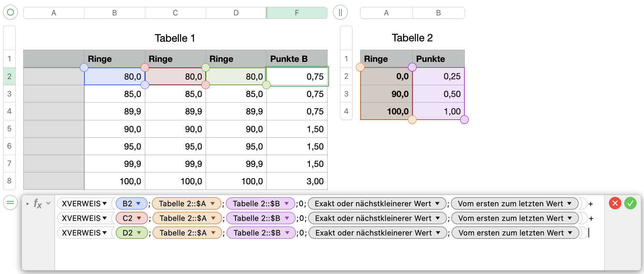644x274 pixels.
Task: Open the second row's 'Exakt oder nächstkleinerer Wert' dropdown
Action: (438, 218)
